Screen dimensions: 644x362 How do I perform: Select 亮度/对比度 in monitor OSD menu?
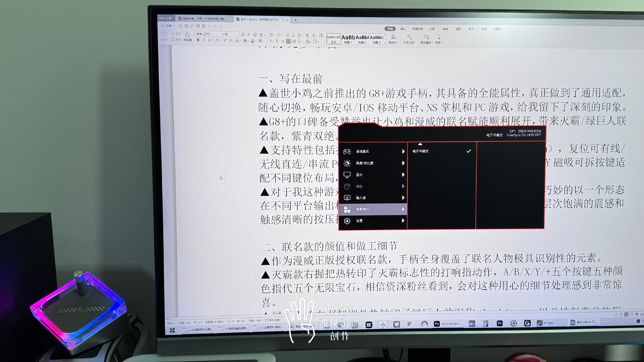373,163
